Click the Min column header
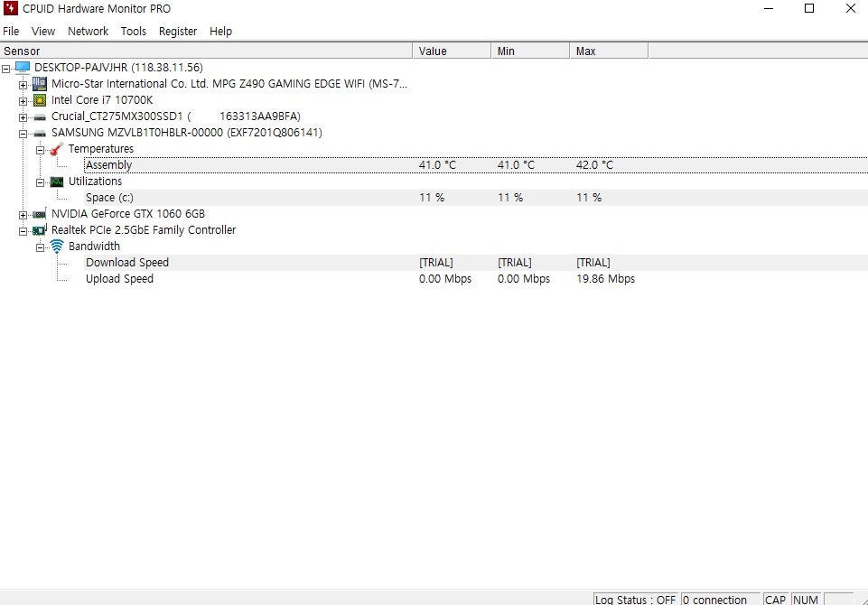The width and height of the screenshot is (868, 605). [x=530, y=51]
